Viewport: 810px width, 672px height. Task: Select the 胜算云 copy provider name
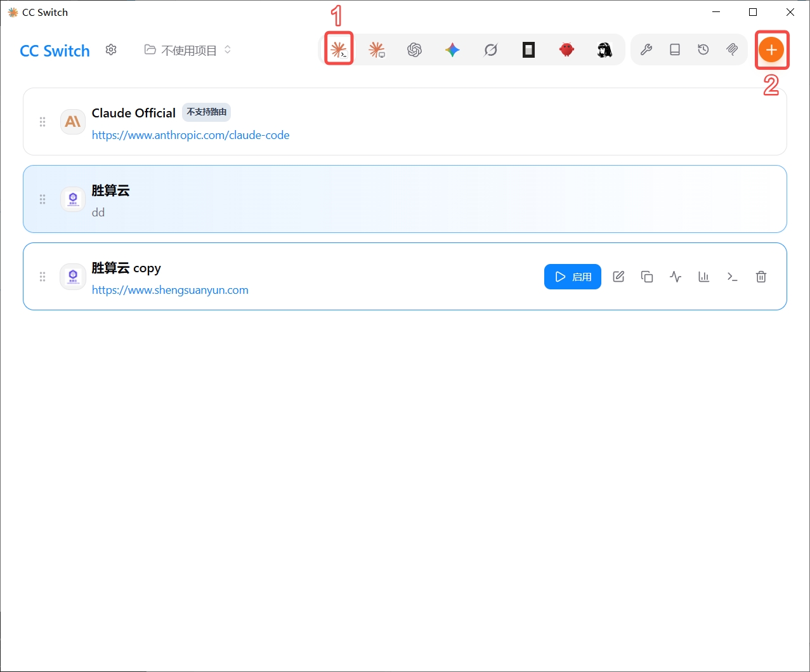point(126,268)
